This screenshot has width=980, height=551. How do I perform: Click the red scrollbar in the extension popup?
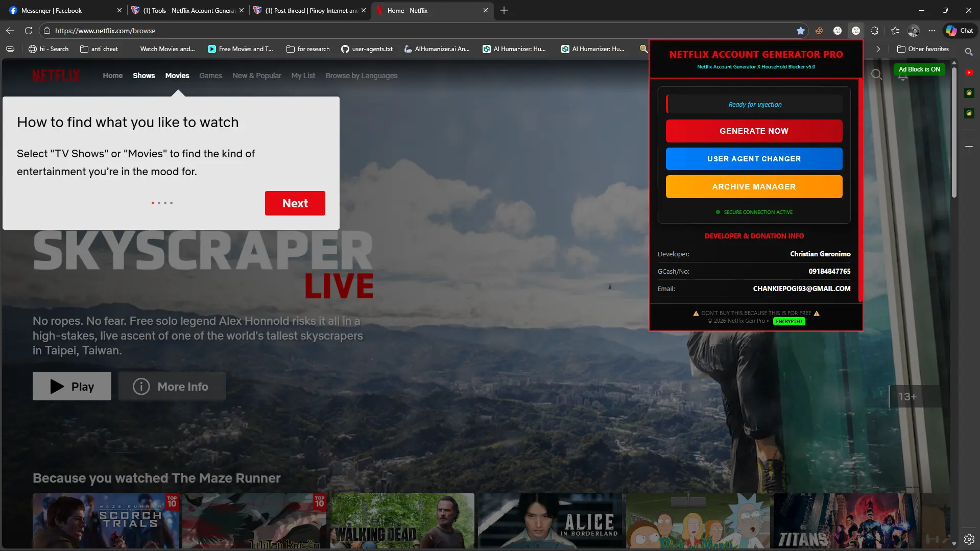pos(860,189)
